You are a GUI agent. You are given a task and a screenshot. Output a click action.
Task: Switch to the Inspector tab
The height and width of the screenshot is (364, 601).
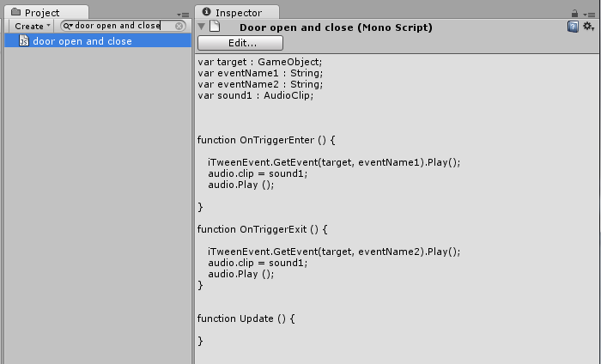pos(232,13)
